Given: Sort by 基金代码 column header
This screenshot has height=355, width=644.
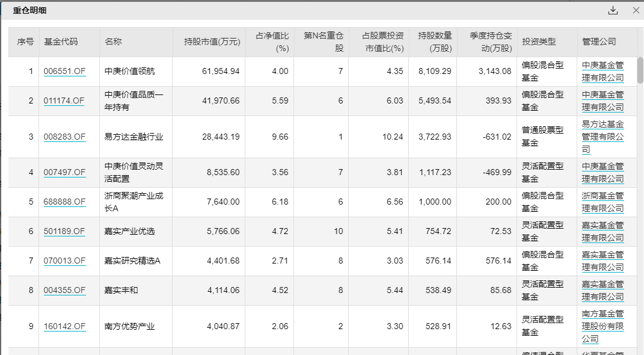Looking at the screenshot, I should pos(69,42).
